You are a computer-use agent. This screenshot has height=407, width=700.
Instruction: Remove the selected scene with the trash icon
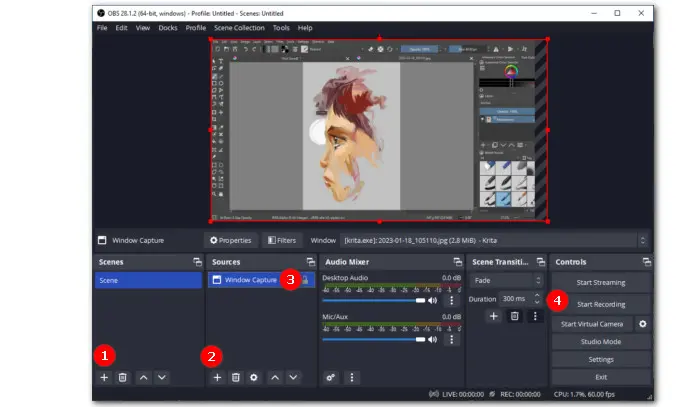(x=122, y=378)
